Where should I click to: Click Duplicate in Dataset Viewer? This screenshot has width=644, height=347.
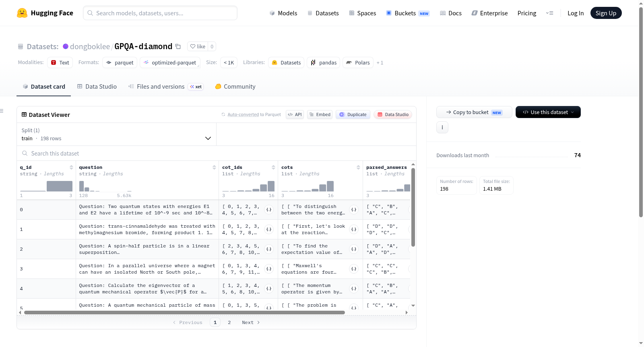353,114
